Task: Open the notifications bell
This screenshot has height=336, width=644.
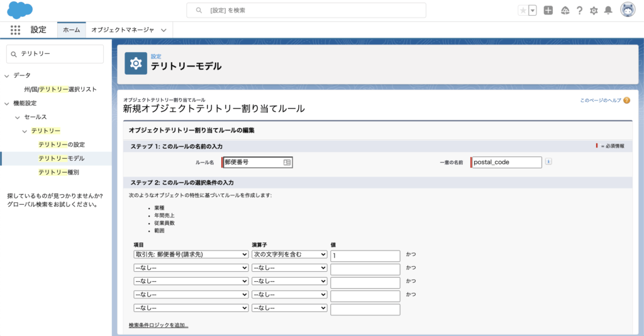Action: point(608,11)
